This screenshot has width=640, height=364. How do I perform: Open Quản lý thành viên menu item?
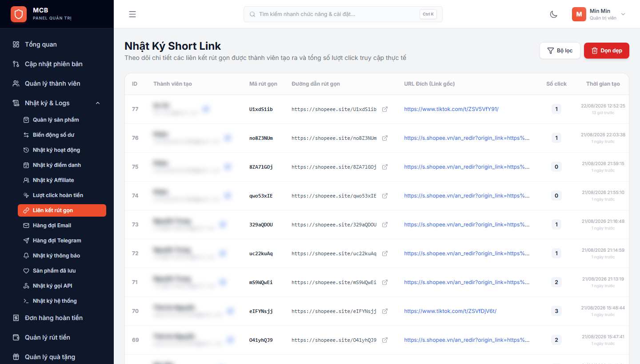click(57, 83)
